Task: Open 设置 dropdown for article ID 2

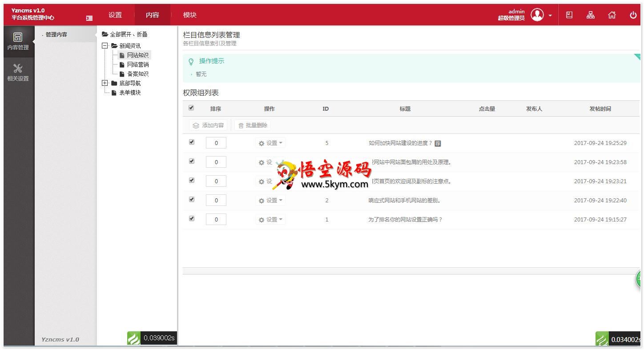Action: coord(270,201)
